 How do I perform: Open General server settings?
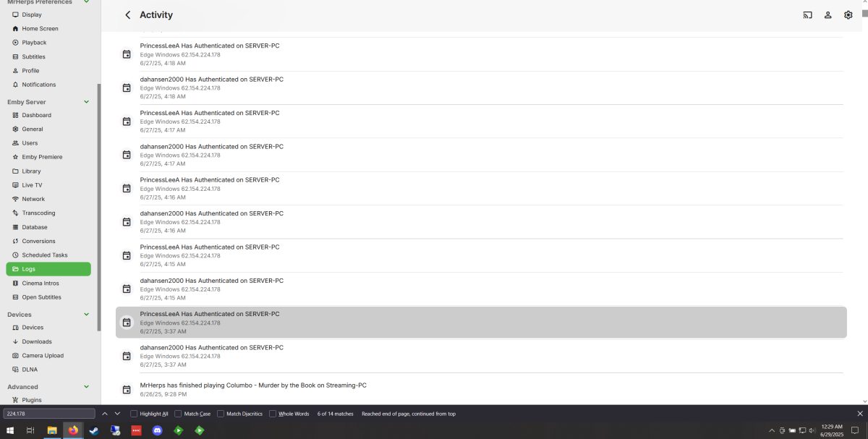pos(48,129)
